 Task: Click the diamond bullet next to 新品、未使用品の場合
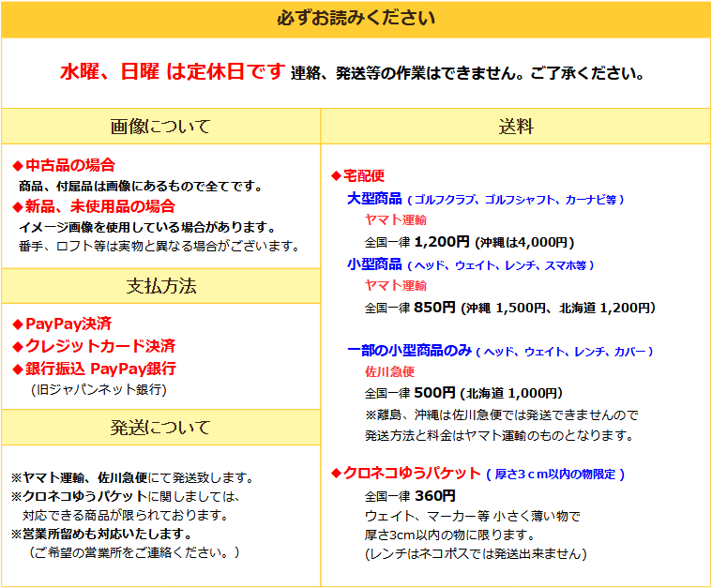point(17,206)
